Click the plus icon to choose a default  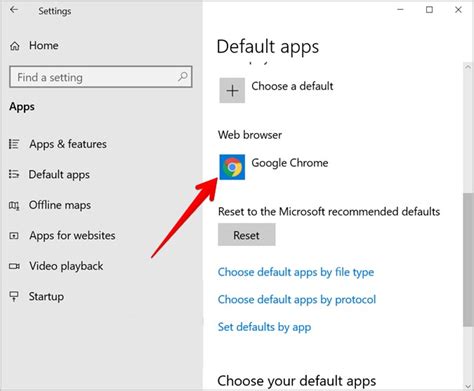(x=232, y=90)
